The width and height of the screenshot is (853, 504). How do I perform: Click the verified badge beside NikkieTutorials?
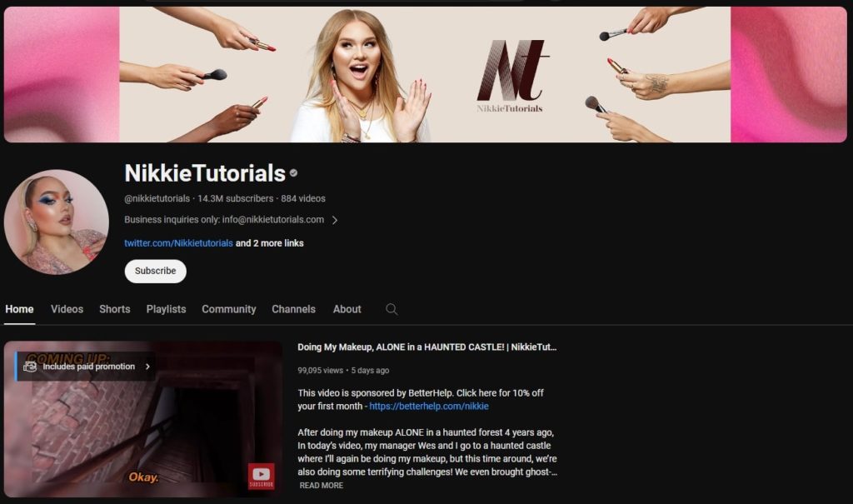pos(293,173)
